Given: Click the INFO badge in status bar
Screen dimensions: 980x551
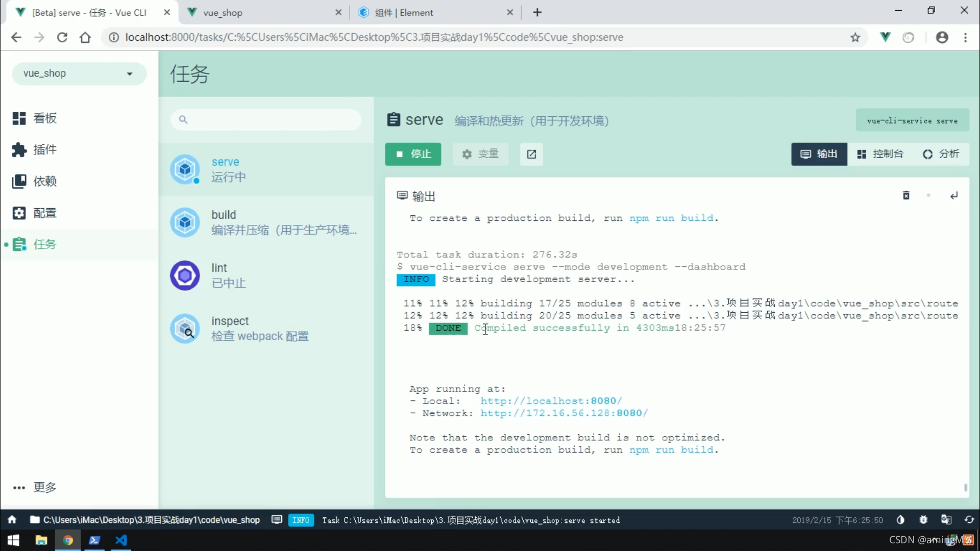Looking at the screenshot, I should point(301,520).
